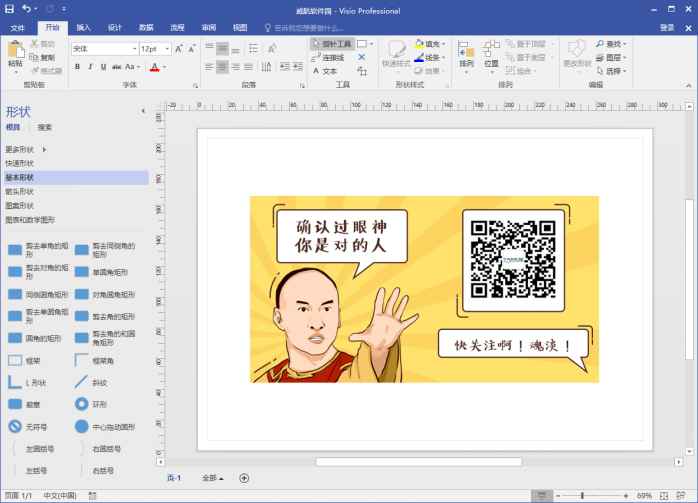Select the Connector (连接线) tool
698x503 pixels.
point(328,57)
